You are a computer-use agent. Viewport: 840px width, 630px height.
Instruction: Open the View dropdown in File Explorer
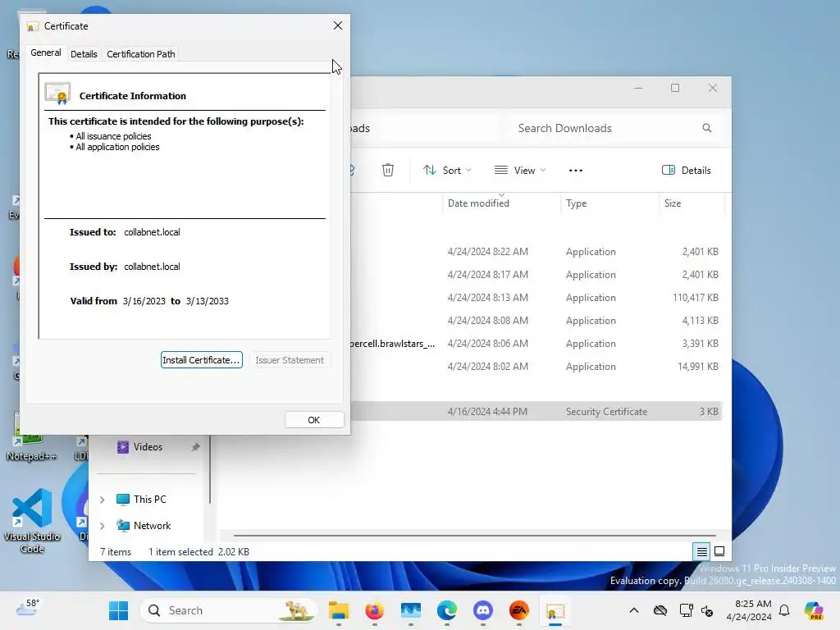tap(520, 171)
